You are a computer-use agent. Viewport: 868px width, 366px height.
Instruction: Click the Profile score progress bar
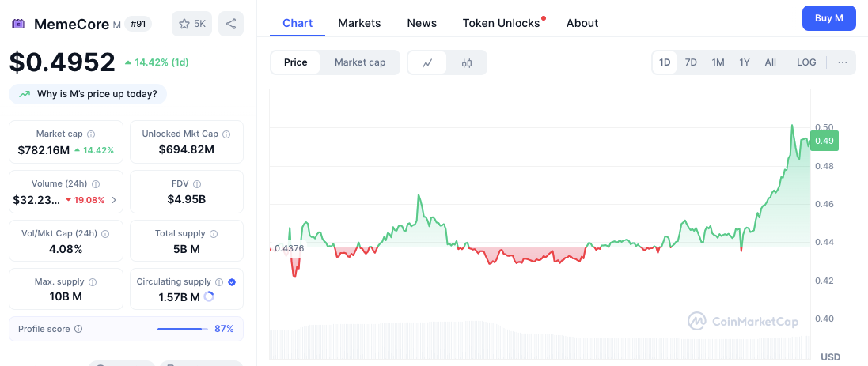click(x=182, y=329)
